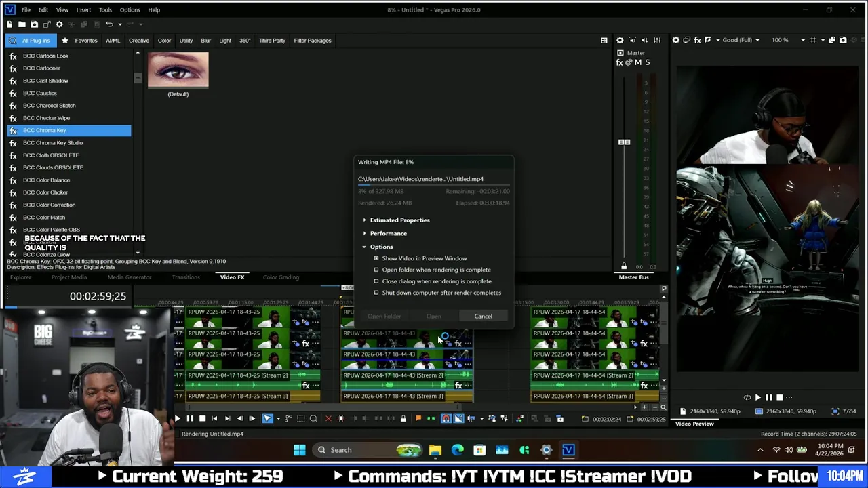Click the (Default) eye preset thumbnail
The image size is (868, 488).
[x=178, y=70]
